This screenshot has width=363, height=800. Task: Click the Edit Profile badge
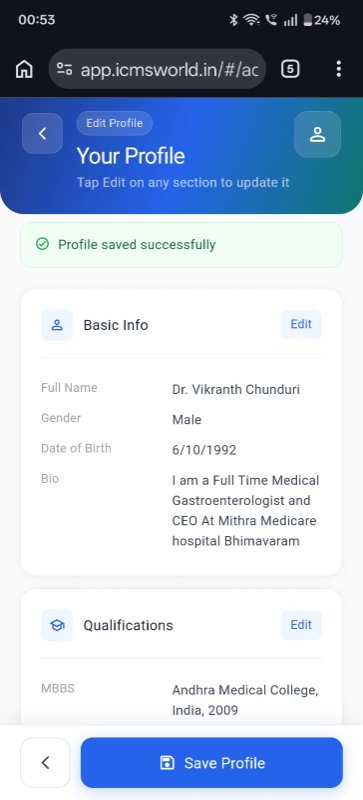click(x=114, y=123)
